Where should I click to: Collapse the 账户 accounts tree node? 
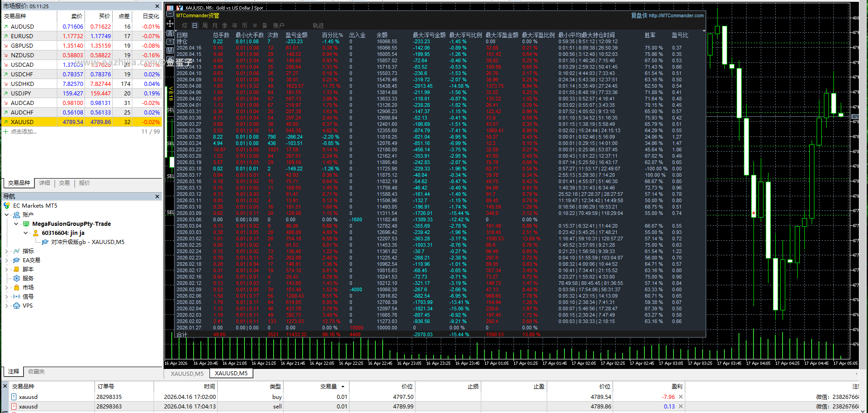[7, 215]
